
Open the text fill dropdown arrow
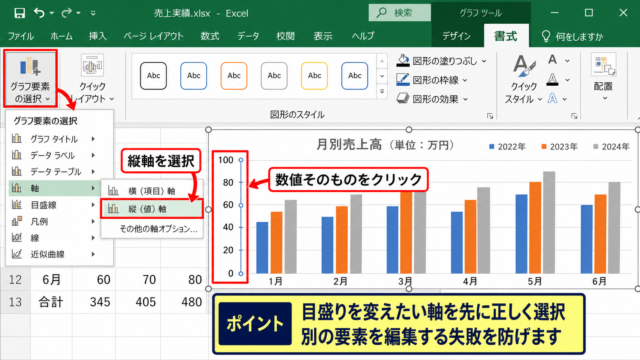click(x=567, y=61)
